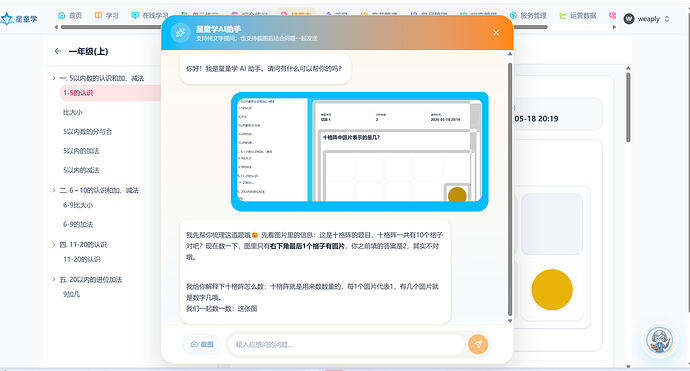Image resolution: width=690 pixels, height=371 pixels.
Task: Open the weaply user account dropdown
Action: point(647,19)
